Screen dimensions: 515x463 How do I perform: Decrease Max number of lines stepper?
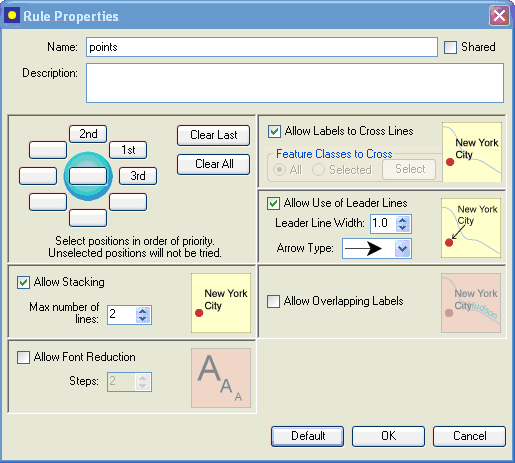[143, 319]
